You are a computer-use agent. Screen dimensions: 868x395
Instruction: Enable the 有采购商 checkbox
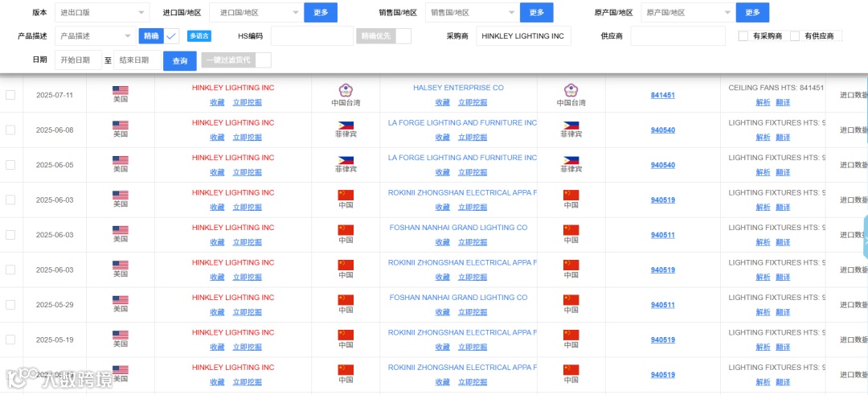(743, 36)
